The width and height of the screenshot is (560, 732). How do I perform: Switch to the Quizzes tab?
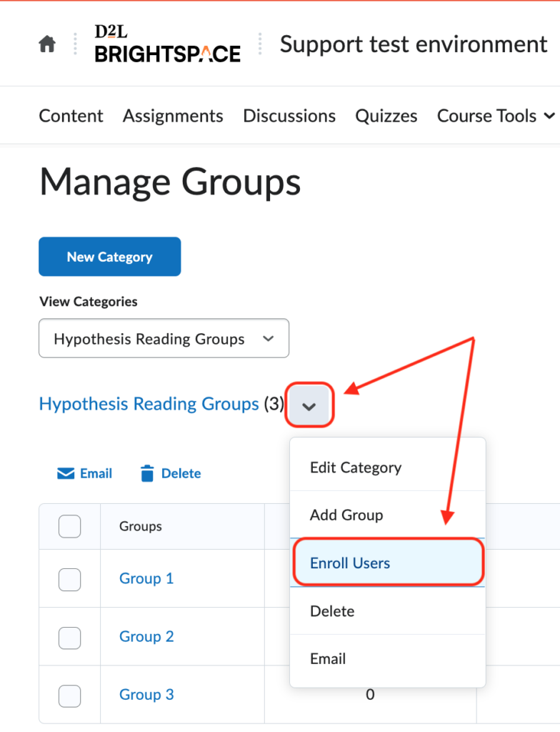[386, 115]
